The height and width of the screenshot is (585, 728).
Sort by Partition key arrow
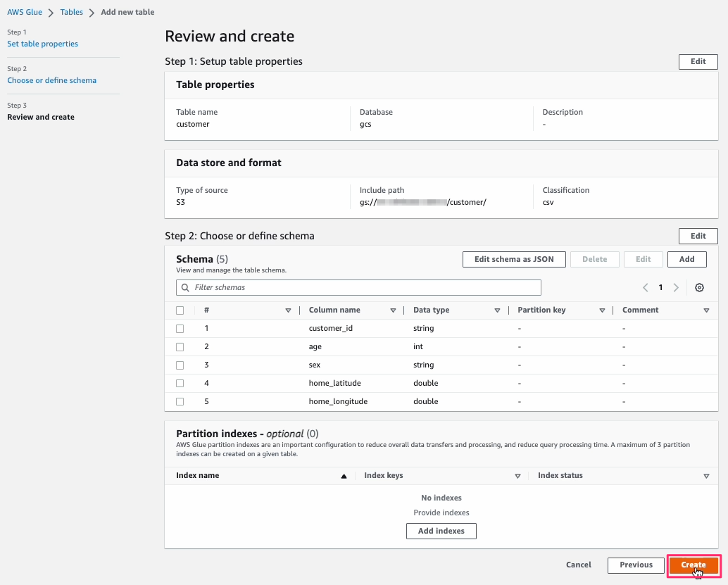point(602,310)
